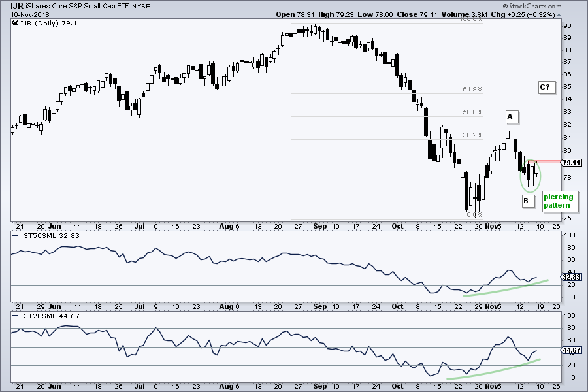Select the IJR (Daily) 79.11 legend label
588x392 pixels.
(50, 24)
